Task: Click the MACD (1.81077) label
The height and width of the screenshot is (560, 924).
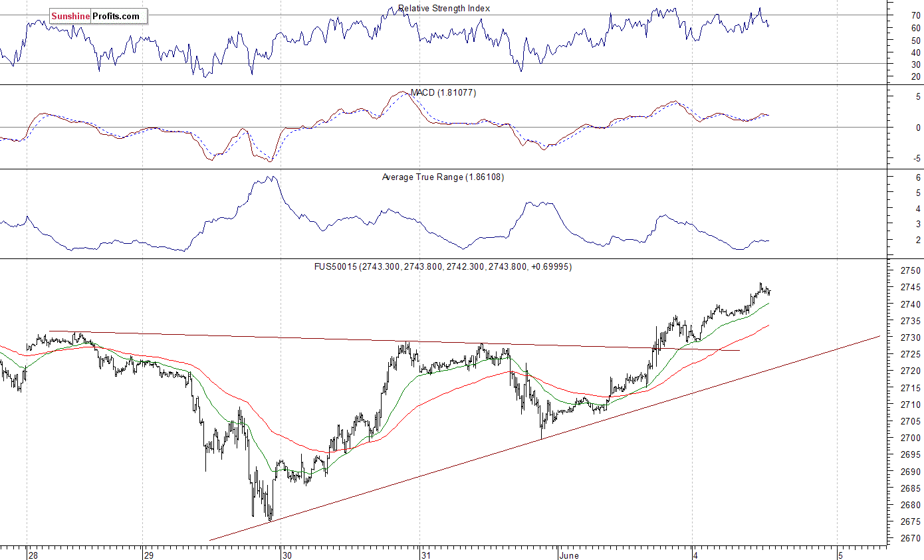Action: pos(443,93)
